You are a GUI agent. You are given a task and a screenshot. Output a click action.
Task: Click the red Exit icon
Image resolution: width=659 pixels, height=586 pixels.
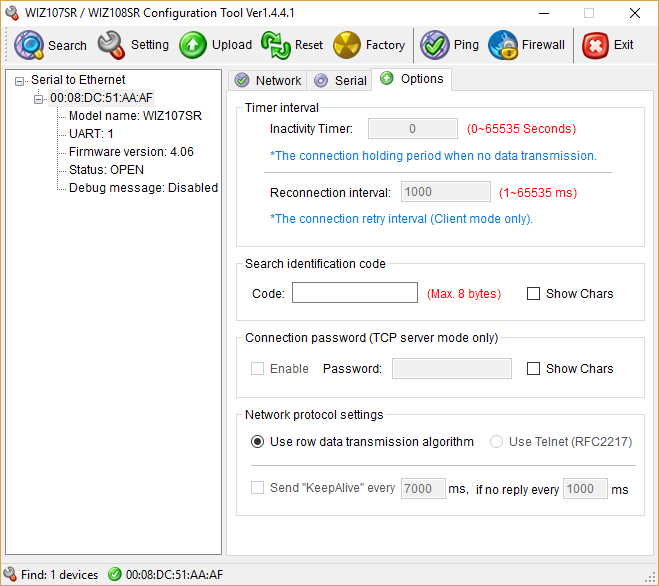tap(595, 45)
